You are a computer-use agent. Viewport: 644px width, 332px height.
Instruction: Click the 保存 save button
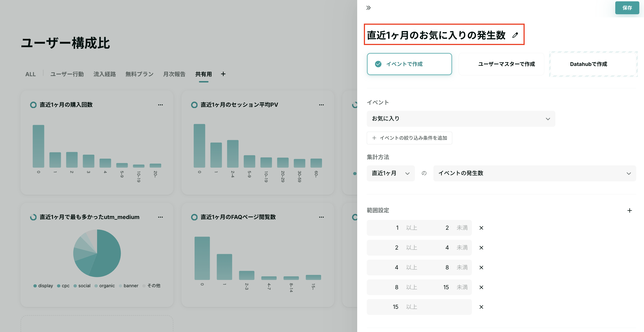(x=627, y=8)
